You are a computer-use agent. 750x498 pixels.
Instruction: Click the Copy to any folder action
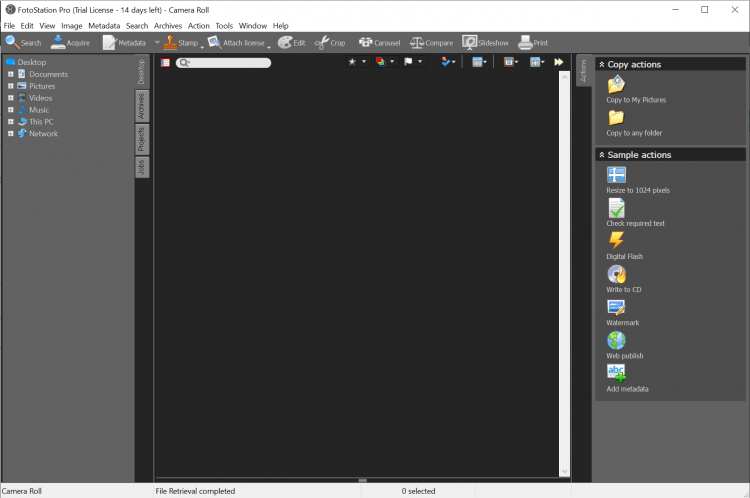pyautogui.click(x=634, y=123)
